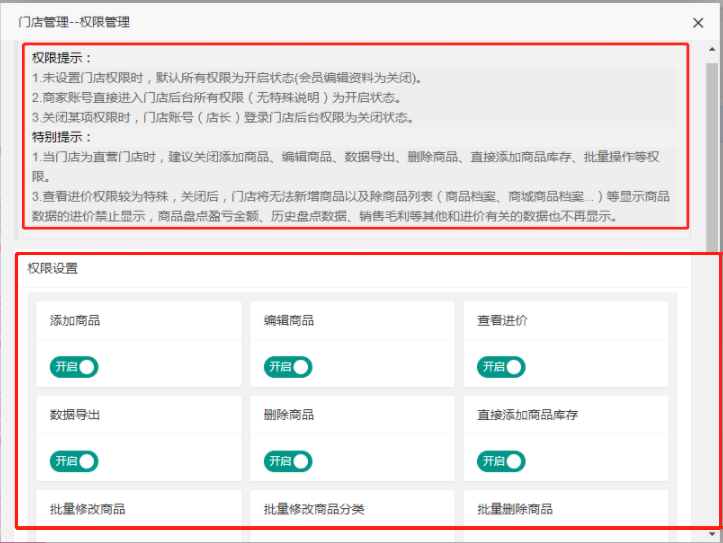Click the 数据导出 card title
This screenshot has width=723, height=543.
click(75, 415)
